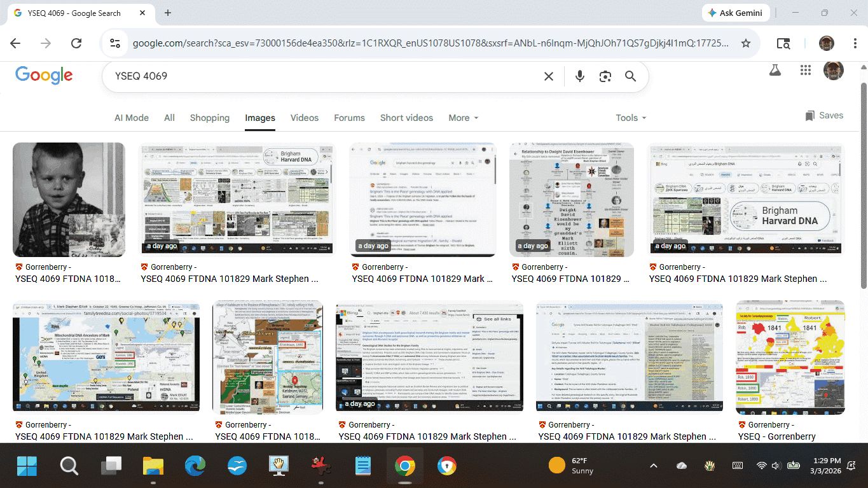The width and height of the screenshot is (868, 488).
Task: Click the Ask Gemini button
Action: point(736,13)
